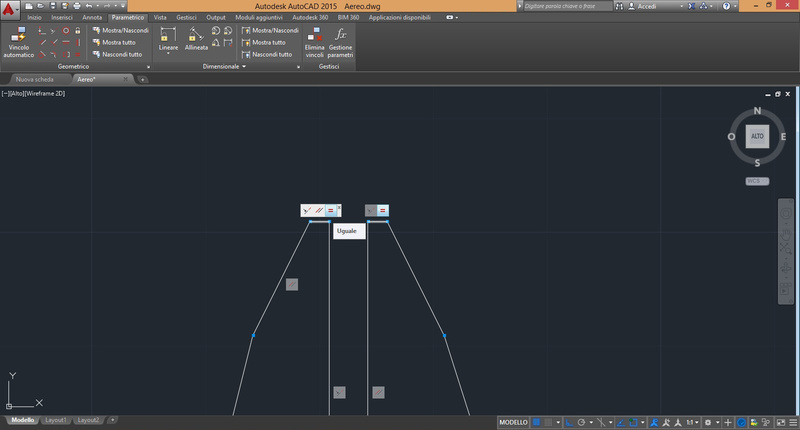Click the MODELLO status bar button

pos(513,422)
